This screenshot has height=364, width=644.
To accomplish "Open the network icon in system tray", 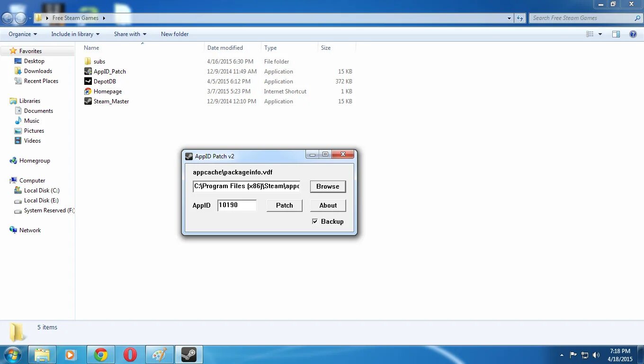I will pyautogui.click(x=585, y=355).
